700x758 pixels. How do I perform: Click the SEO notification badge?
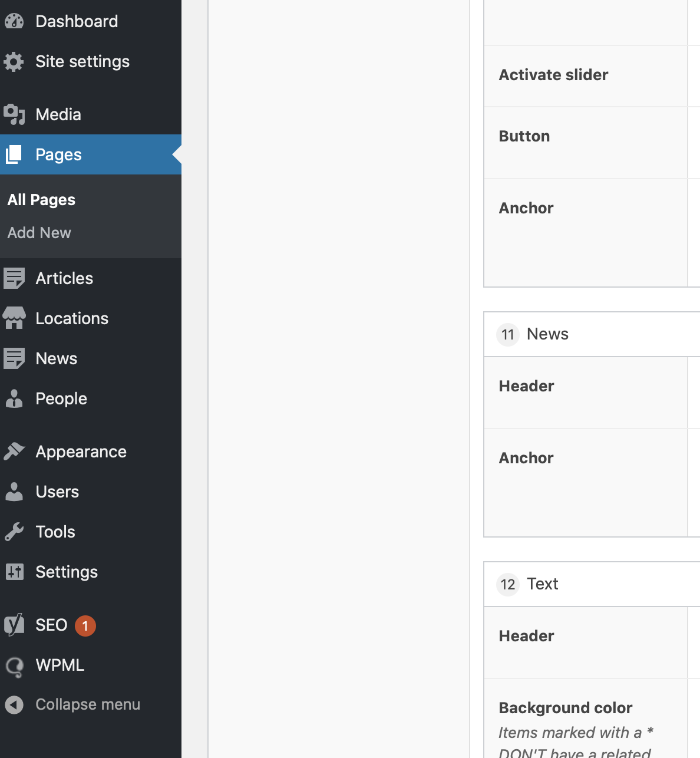tap(85, 625)
